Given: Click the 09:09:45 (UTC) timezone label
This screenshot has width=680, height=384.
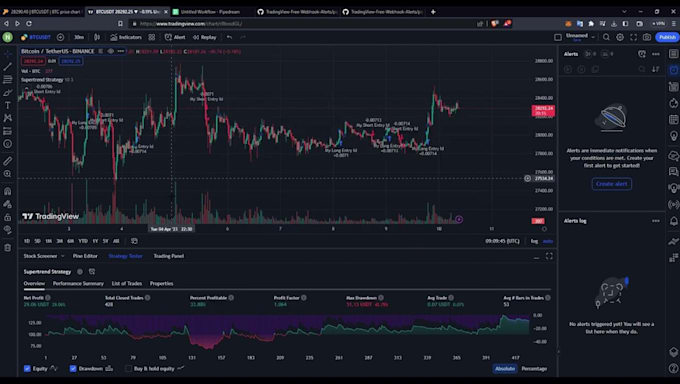Looking at the screenshot, I should [502, 241].
